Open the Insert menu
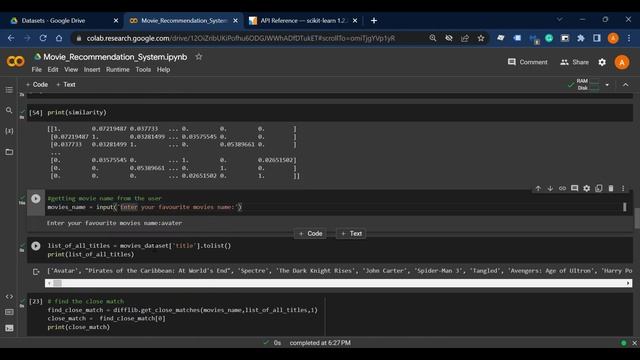 tap(92, 70)
